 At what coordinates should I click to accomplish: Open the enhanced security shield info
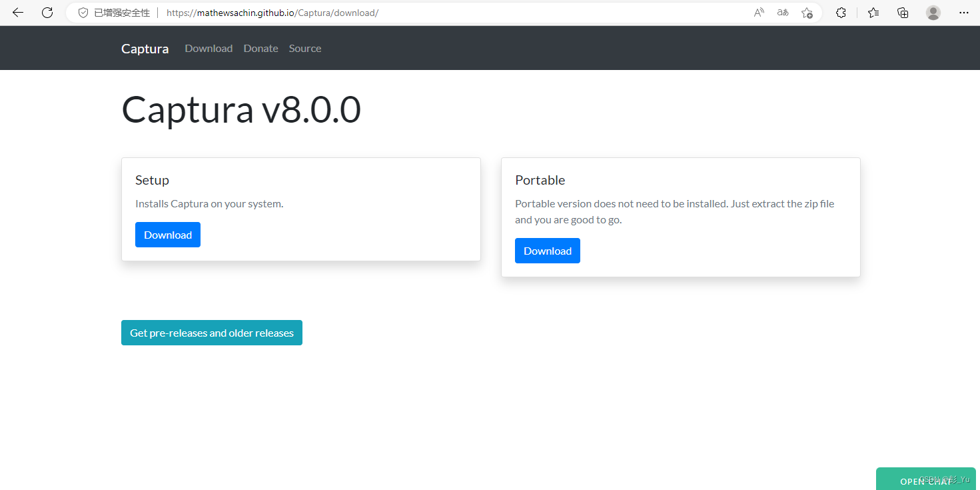83,13
